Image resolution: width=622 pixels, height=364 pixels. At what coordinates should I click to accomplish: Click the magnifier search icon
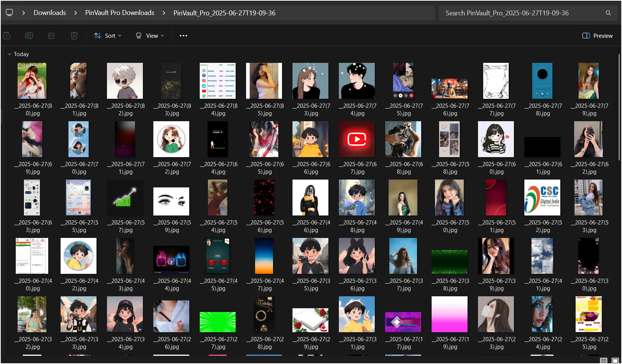tap(608, 13)
